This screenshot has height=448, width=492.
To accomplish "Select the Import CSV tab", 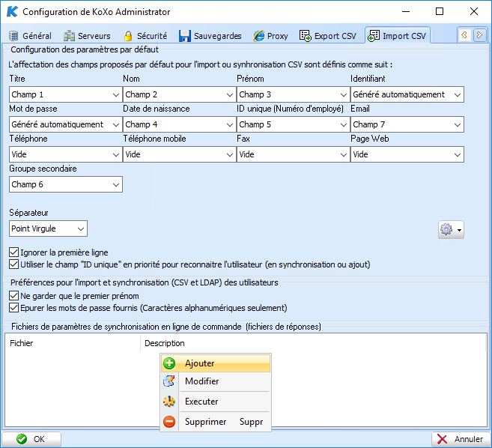I will click(397, 35).
